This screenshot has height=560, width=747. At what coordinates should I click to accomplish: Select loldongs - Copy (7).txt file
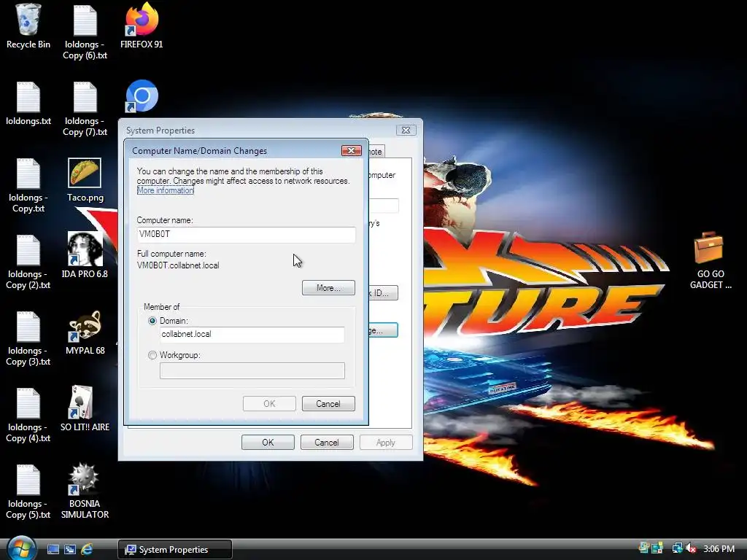[x=85, y=109]
